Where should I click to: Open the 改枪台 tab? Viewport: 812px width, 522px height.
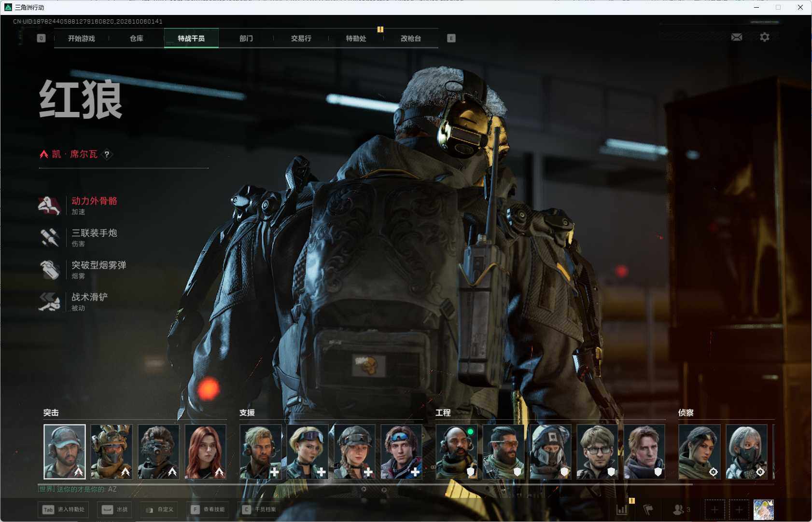[x=411, y=38]
